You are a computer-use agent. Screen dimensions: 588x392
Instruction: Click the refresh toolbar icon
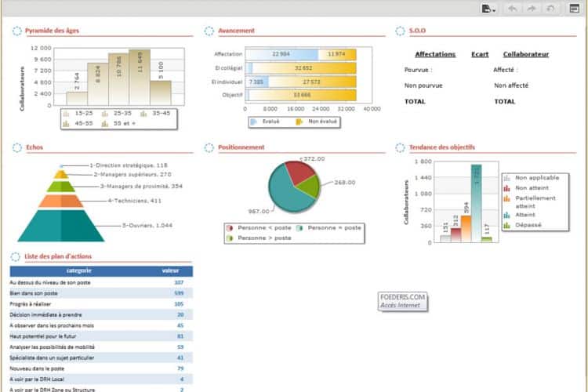tap(550, 9)
